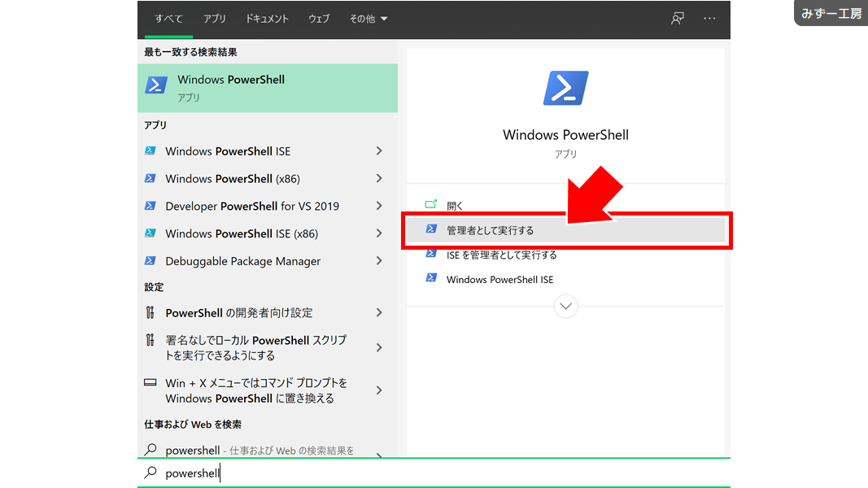Expand Windows PowerShell ISE (x86) chevron
This screenshot has width=868, height=488.
[379, 233]
